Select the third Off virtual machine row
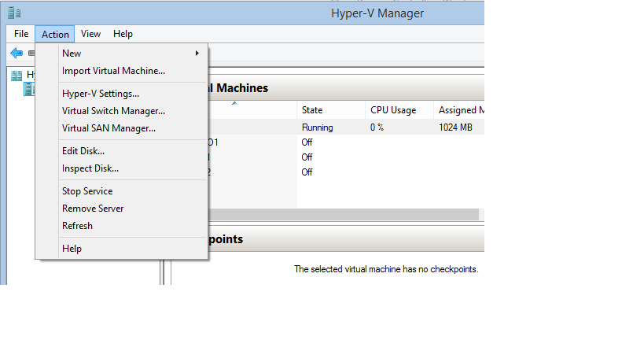 pyautogui.click(x=346, y=172)
